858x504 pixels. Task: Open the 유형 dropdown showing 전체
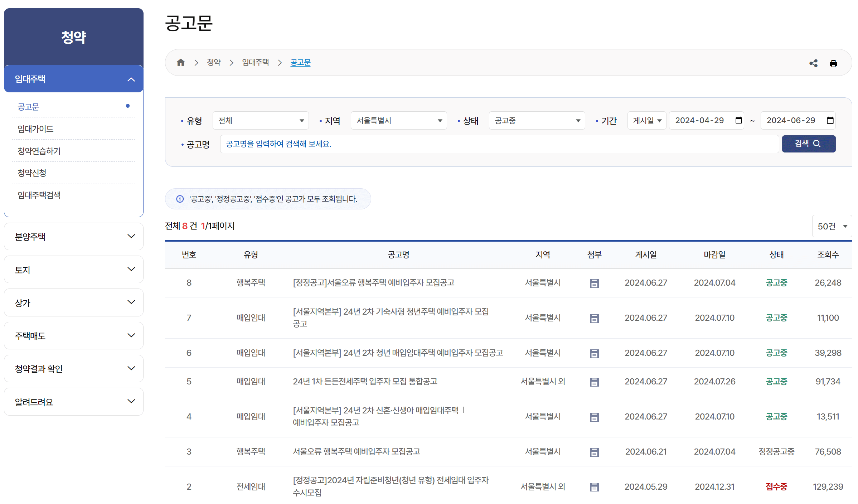[x=260, y=120]
